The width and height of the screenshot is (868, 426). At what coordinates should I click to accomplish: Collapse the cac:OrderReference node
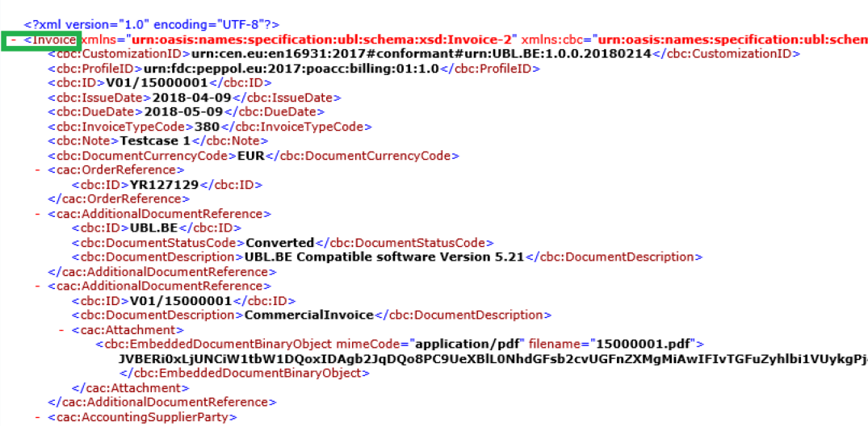point(37,170)
